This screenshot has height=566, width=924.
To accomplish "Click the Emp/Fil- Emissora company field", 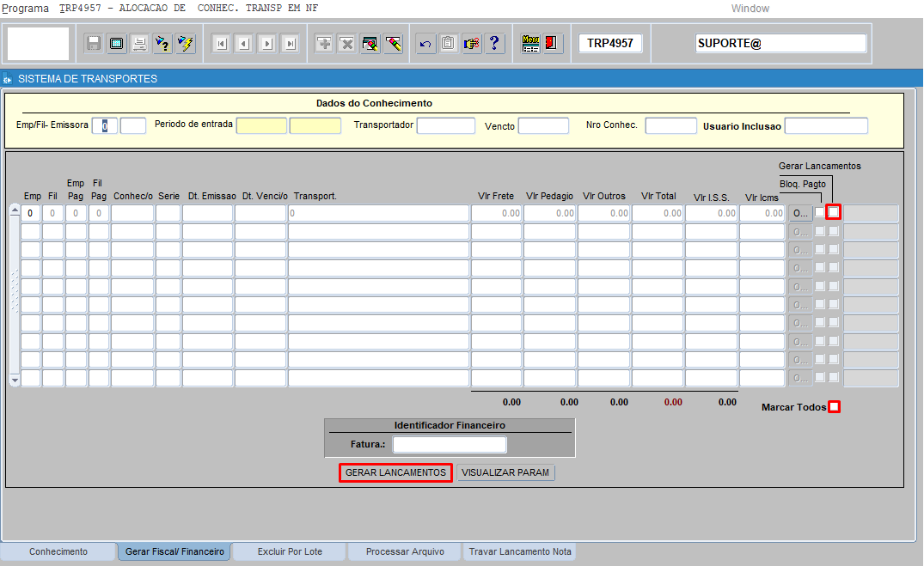I will pos(105,126).
